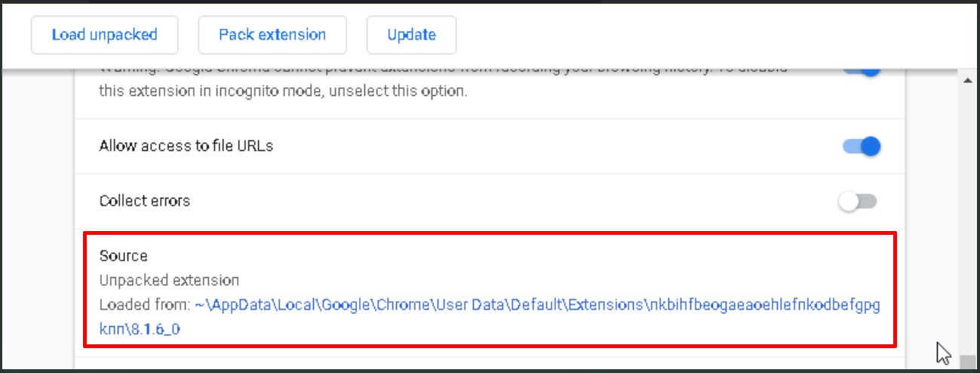Viewport: 980px width, 373px height.
Task: Disable the Allow access to file URLs switch
Action: pyautogui.click(x=861, y=146)
